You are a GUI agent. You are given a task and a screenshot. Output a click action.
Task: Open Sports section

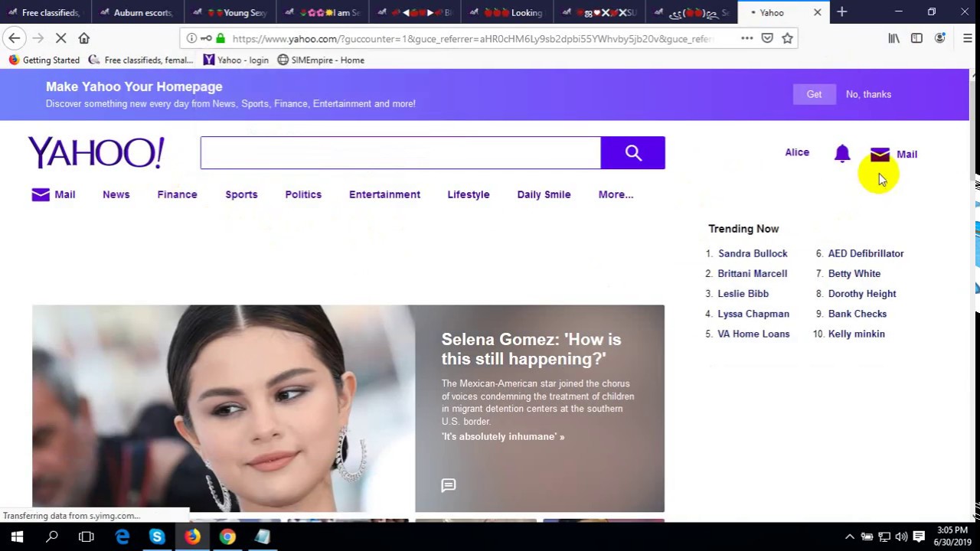coord(241,194)
